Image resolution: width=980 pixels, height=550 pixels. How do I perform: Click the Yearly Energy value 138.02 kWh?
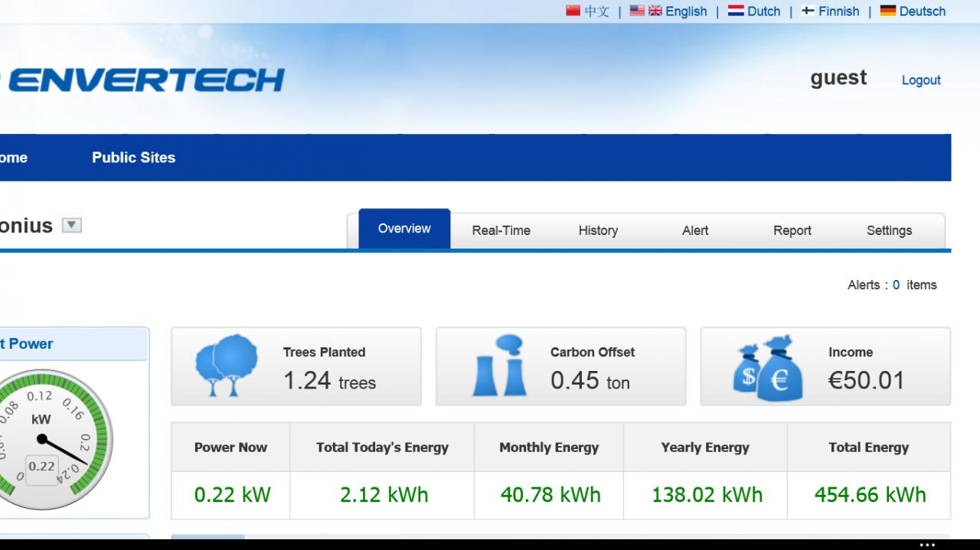[707, 495]
